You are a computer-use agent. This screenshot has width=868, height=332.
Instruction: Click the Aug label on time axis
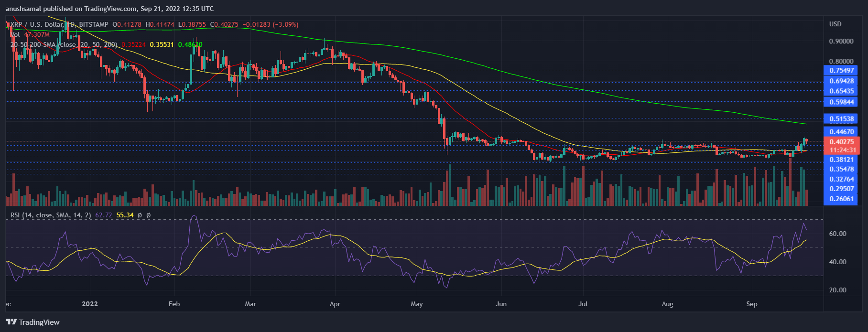(x=667, y=304)
